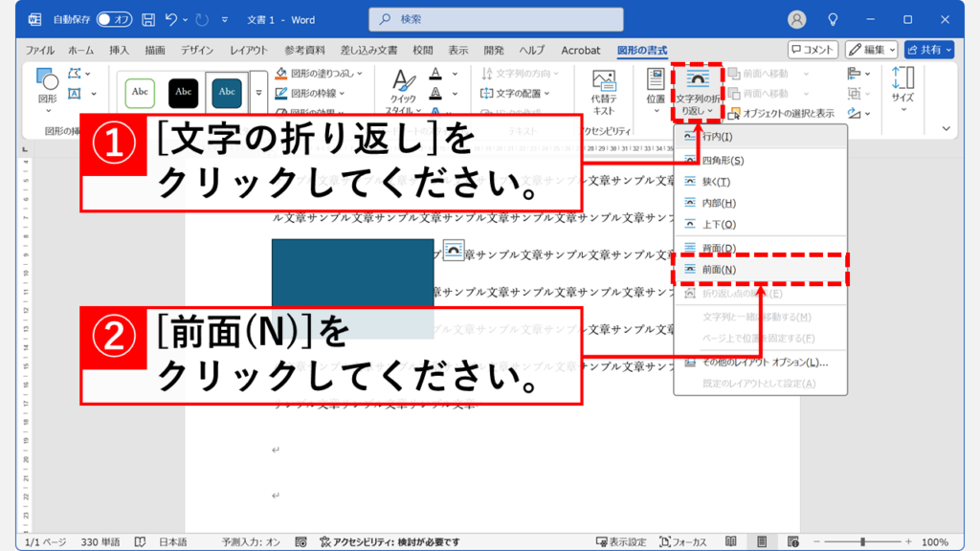The image size is (980, 551).
Task: Open Selection Pane (オブジェクトの選択と表示)
Action: point(781,113)
